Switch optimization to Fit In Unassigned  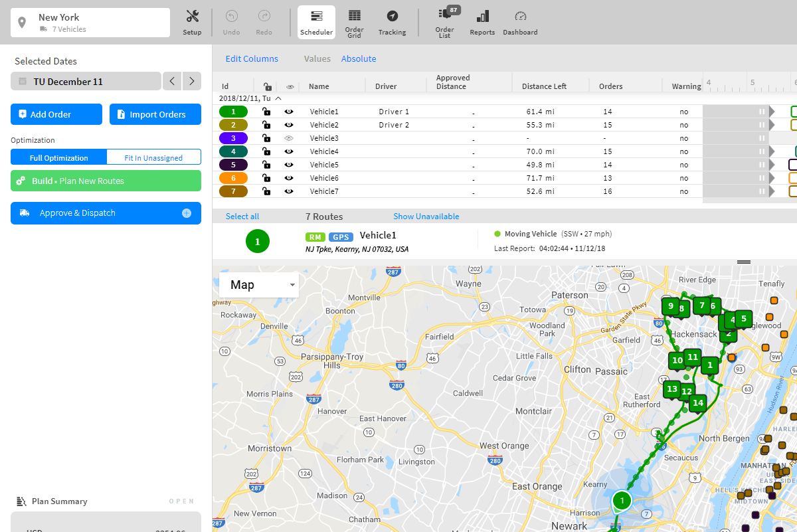[x=153, y=157]
